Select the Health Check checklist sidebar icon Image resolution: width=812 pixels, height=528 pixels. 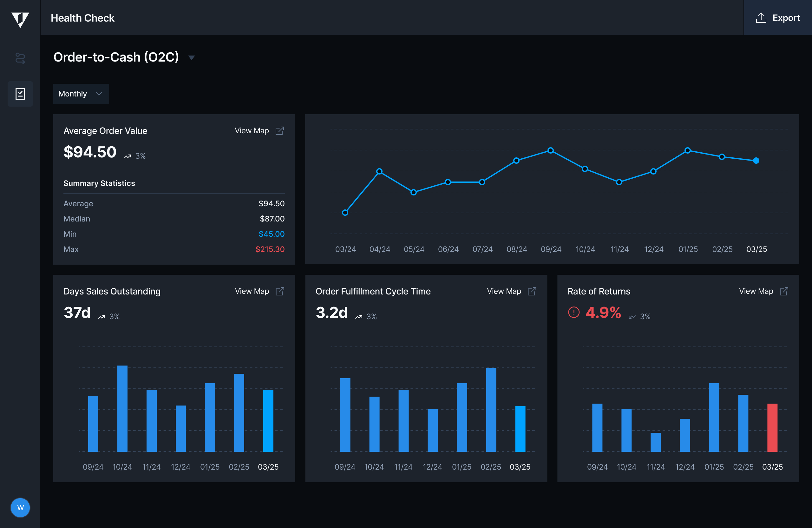coord(20,94)
